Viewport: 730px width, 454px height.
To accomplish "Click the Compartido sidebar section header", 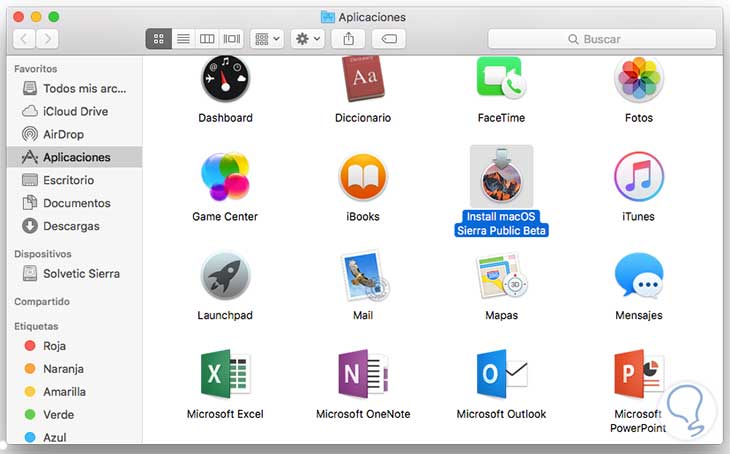I will (42, 301).
